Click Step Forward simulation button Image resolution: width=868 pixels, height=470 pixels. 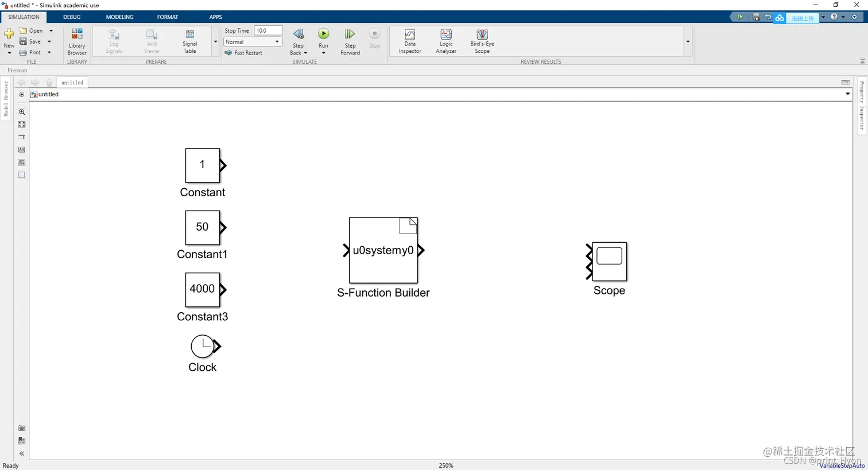350,41
